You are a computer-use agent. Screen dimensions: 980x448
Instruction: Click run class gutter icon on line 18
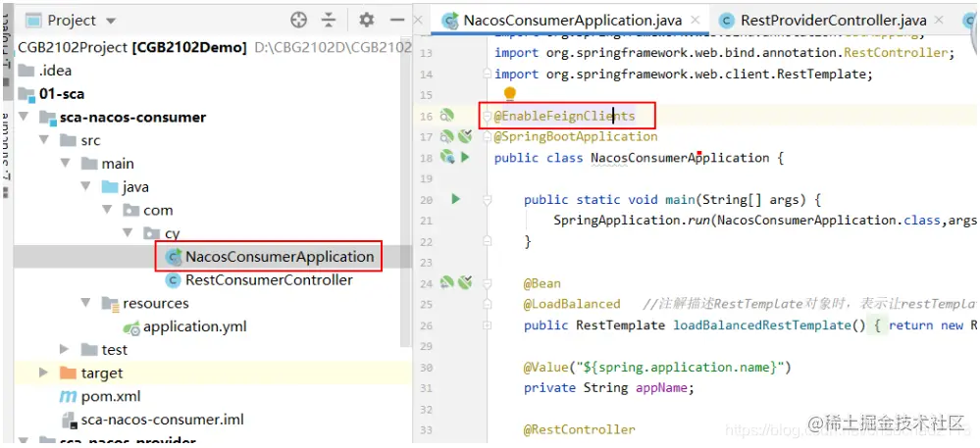pos(447,158)
